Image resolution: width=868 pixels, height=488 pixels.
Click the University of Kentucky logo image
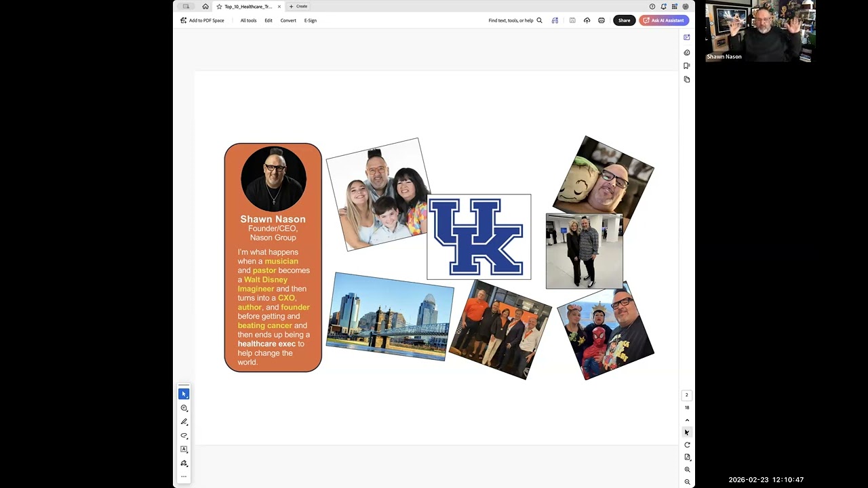pos(479,237)
